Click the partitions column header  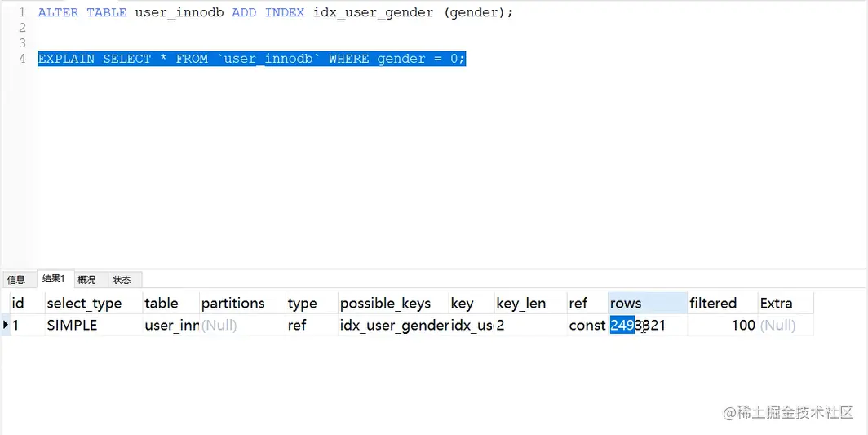coord(242,303)
